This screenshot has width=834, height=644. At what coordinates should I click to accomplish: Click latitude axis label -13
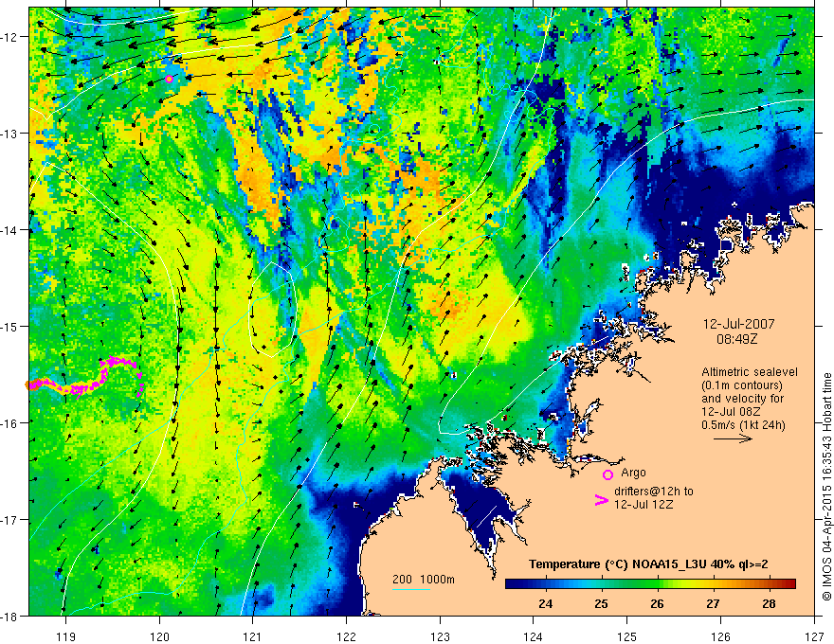pos(9,134)
